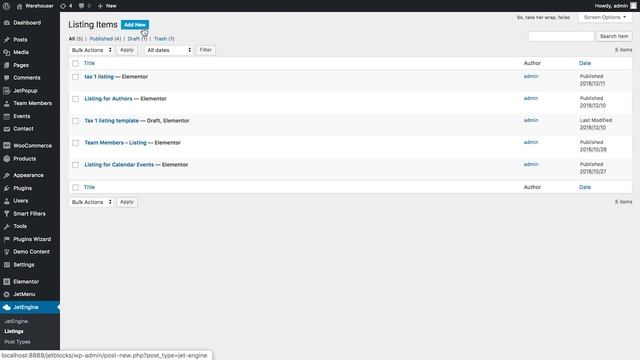640x360 pixels.
Task: Open the Post Types submenu item
Action: click(x=17, y=342)
